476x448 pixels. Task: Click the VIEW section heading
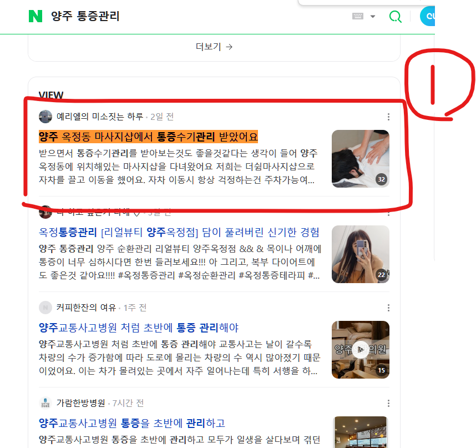[x=51, y=95]
